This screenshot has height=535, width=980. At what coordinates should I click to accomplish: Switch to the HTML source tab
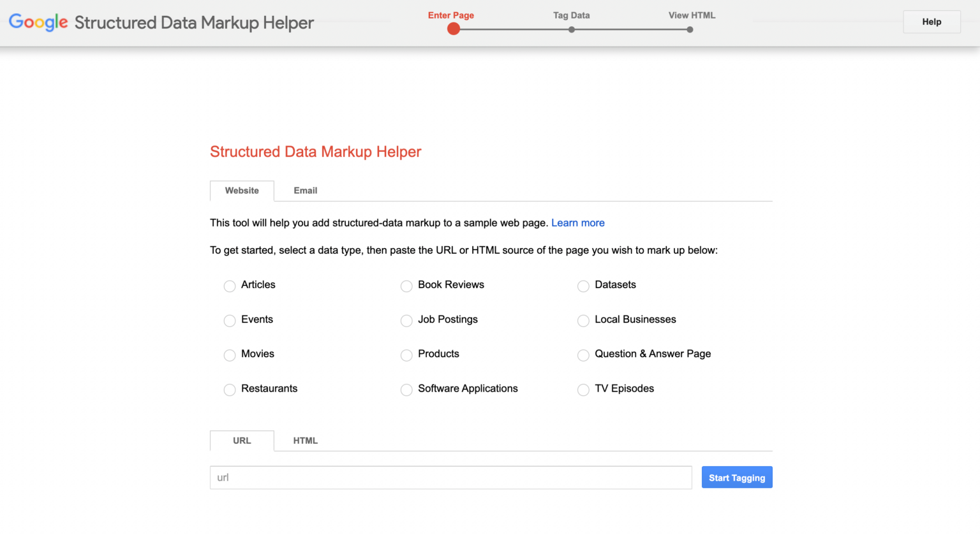(x=305, y=441)
